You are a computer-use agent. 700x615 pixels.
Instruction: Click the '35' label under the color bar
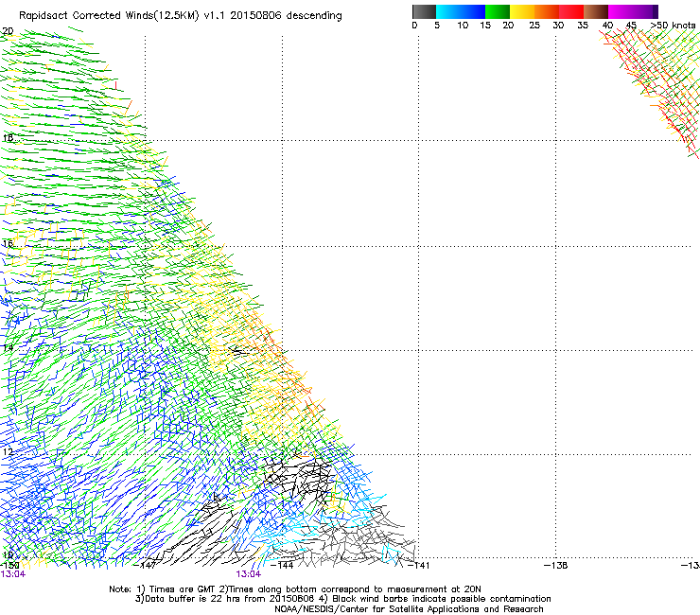pos(583,26)
